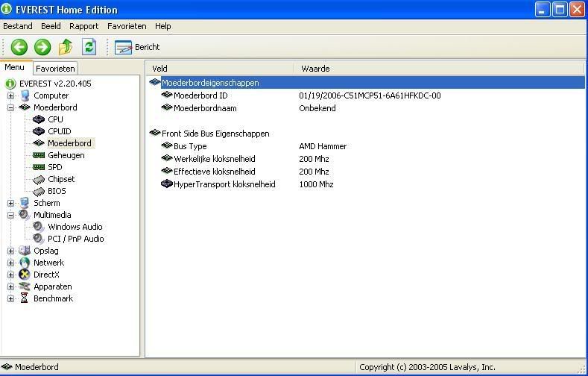Open the Beeld menu
The width and height of the screenshot is (588, 376).
tap(51, 26)
